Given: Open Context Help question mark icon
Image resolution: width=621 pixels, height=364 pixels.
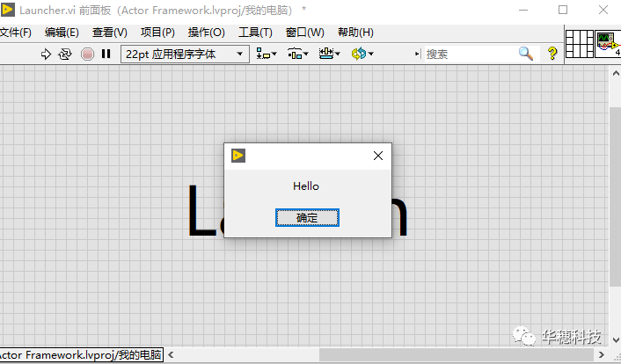Looking at the screenshot, I should tap(552, 54).
